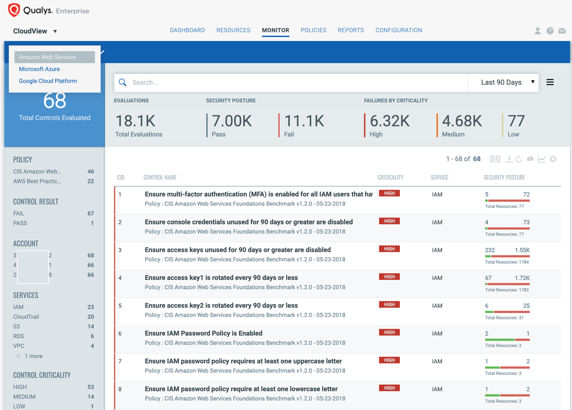Open control requiring at least one uppercase letter
The width and height of the screenshot is (572, 410).
pyautogui.click(x=243, y=361)
